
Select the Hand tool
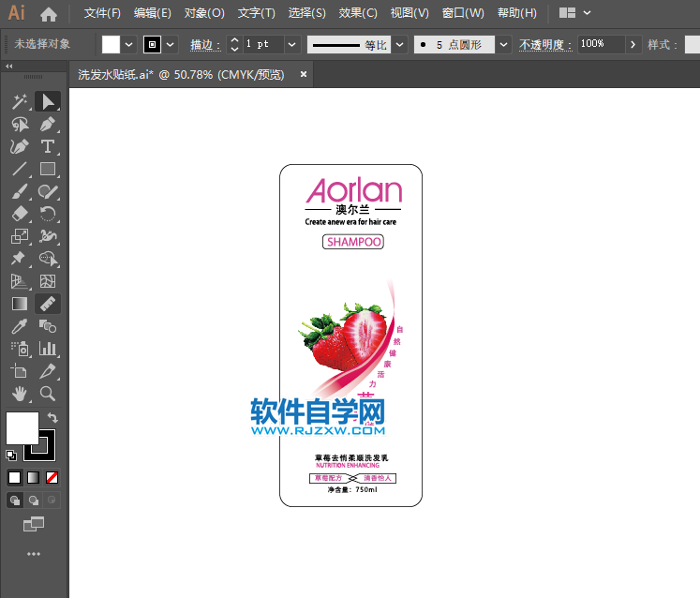pos(19,394)
